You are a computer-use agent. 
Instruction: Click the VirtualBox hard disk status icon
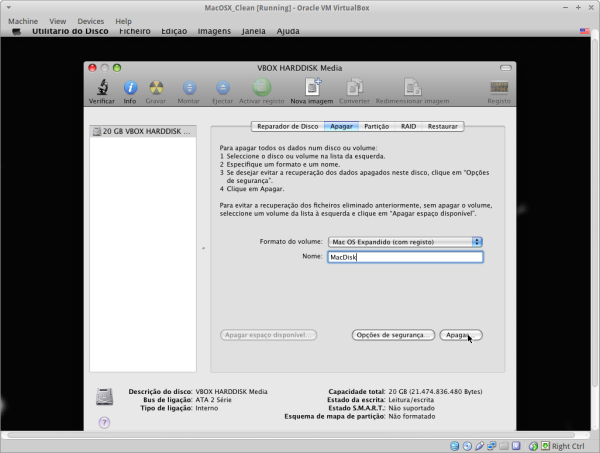pos(454,446)
